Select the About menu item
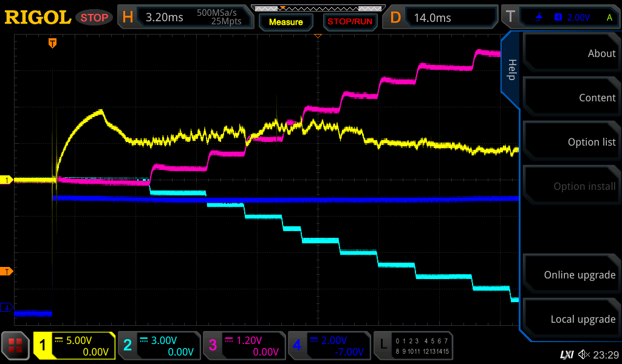This screenshot has height=364, width=622. 571,53
